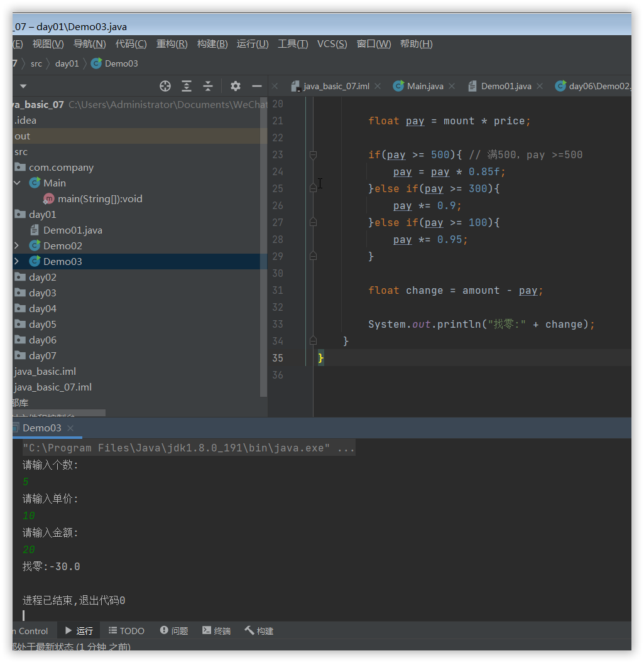644x663 pixels.
Task: Click the Demo03 breadcrumb
Action: tap(115, 63)
